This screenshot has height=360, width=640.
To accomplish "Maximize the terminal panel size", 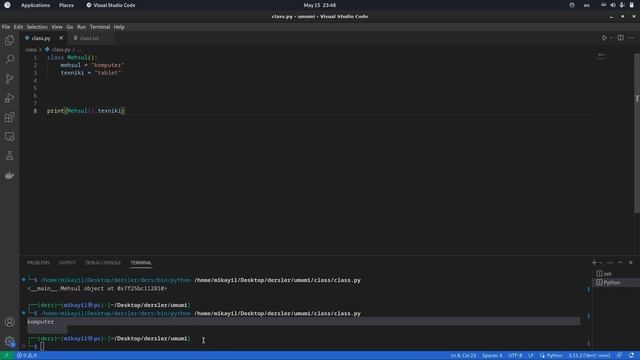I will tap(620, 263).
